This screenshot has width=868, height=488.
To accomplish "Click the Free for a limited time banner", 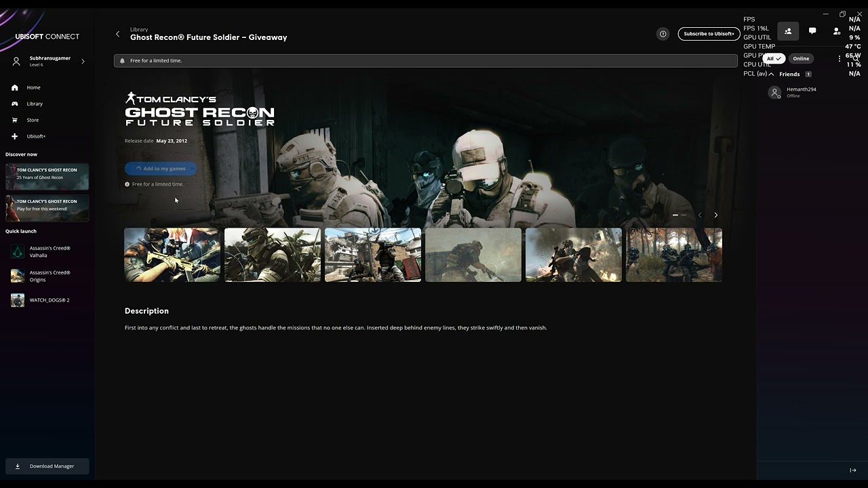I will 426,60.
